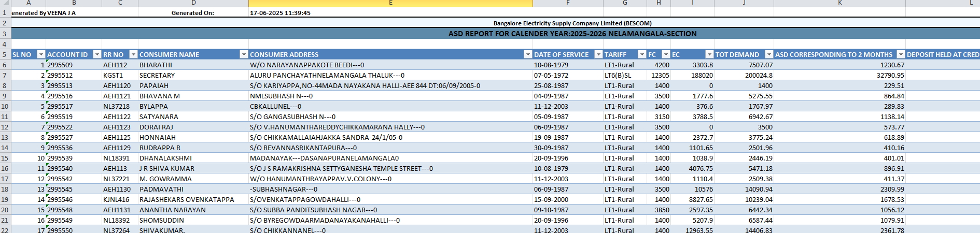Image resolution: width=980 pixels, height=233 pixels.
Task: Click consumer name SECRETARY
Action: coord(157,75)
